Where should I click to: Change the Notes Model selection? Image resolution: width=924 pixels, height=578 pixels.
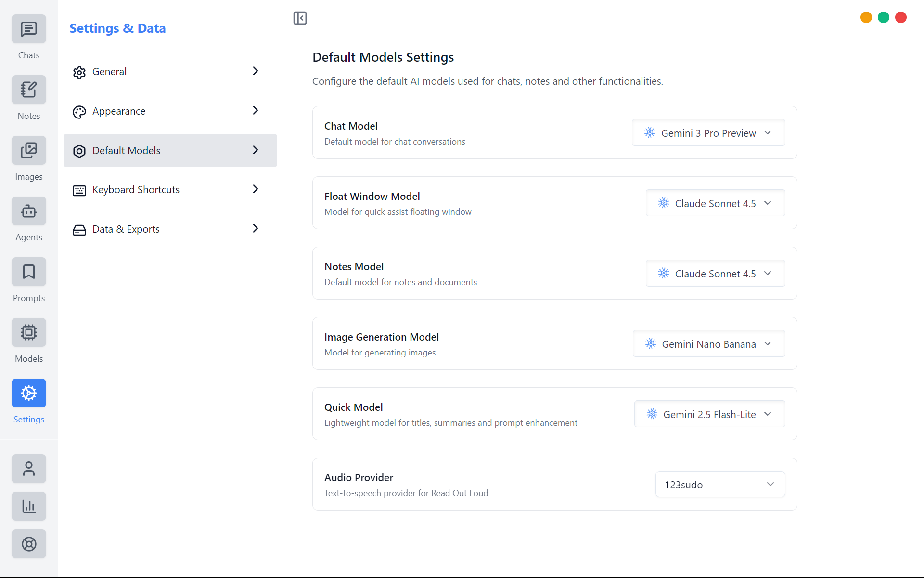point(715,274)
